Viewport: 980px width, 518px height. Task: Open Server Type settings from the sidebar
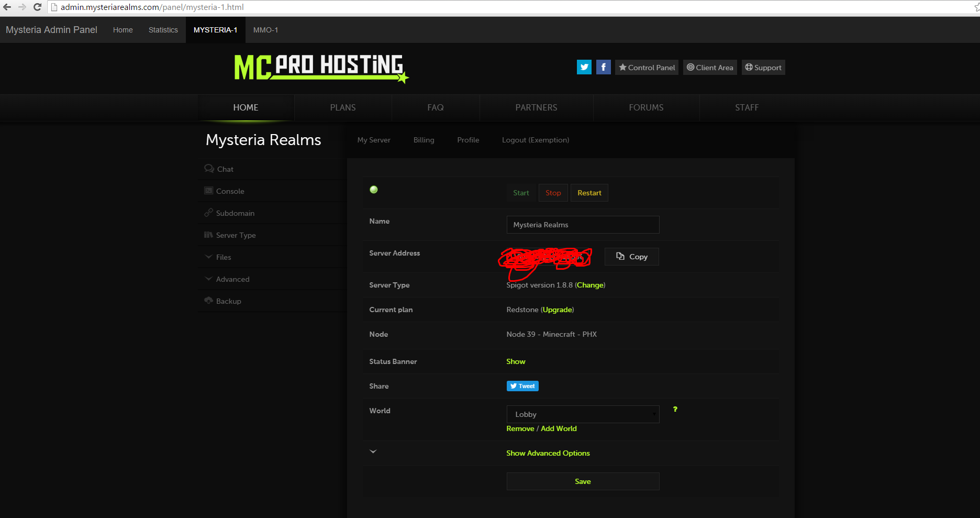click(236, 235)
